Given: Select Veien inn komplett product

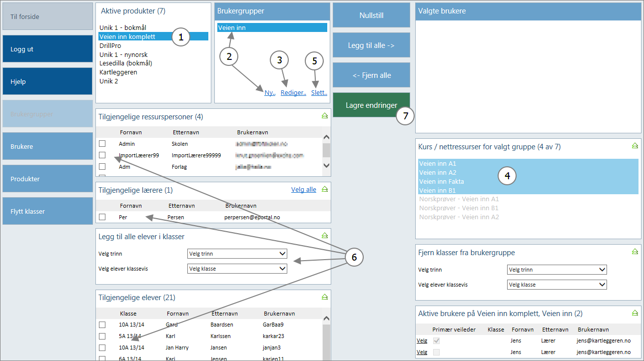Looking at the screenshot, I should tap(153, 36).
